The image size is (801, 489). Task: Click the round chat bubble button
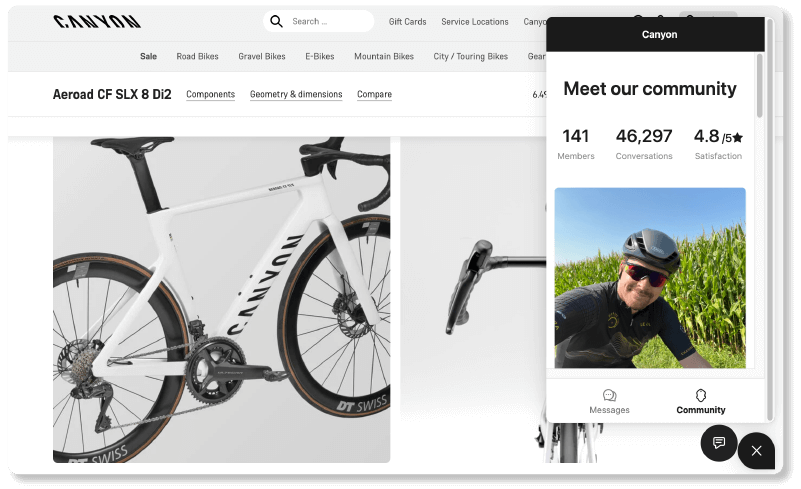pos(719,442)
